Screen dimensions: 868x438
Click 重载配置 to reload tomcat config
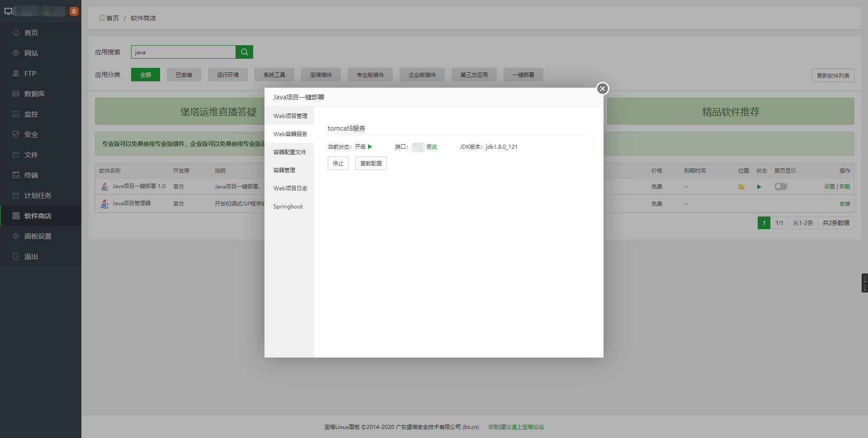[371, 163]
